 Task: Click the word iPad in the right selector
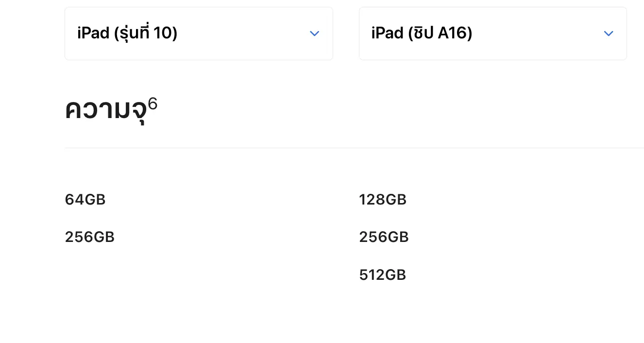(x=388, y=34)
